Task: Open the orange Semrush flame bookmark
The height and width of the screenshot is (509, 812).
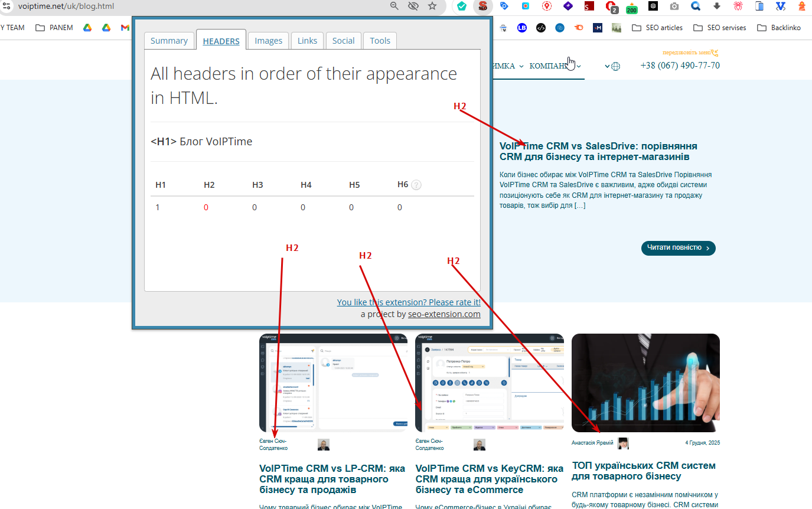Action: click(x=579, y=27)
